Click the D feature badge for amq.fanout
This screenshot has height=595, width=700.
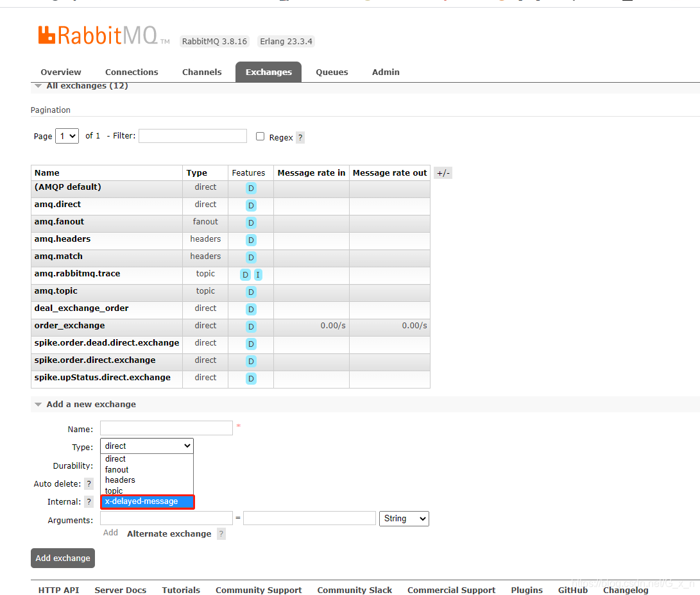click(251, 223)
